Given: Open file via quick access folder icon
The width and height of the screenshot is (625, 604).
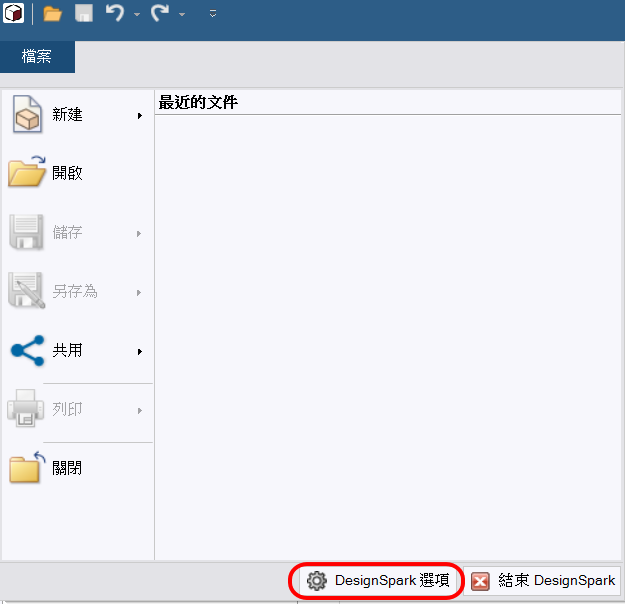Looking at the screenshot, I should [52, 14].
